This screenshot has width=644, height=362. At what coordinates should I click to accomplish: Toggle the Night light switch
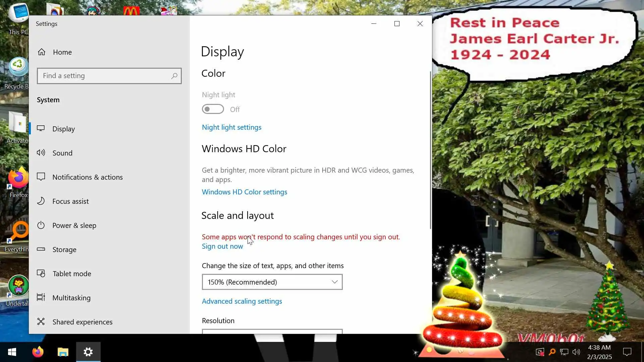pos(213,109)
